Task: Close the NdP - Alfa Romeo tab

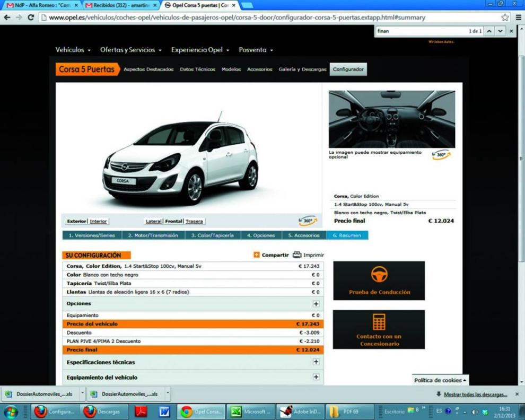Action: click(x=76, y=5)
